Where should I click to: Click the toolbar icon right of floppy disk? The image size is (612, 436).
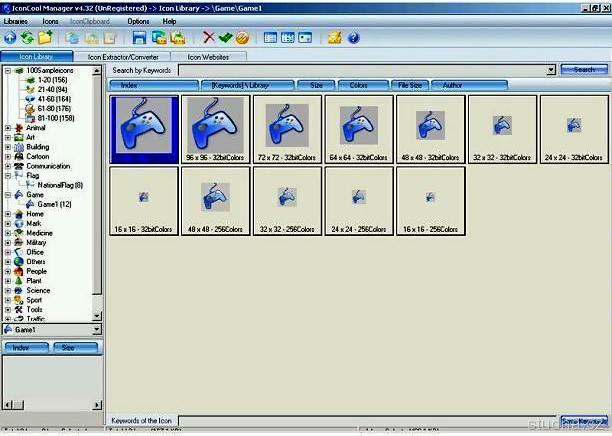159,38
